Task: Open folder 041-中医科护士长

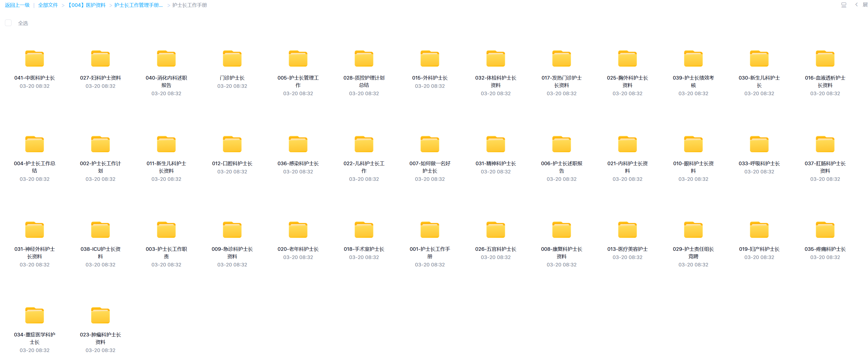Action: (34, 59)
